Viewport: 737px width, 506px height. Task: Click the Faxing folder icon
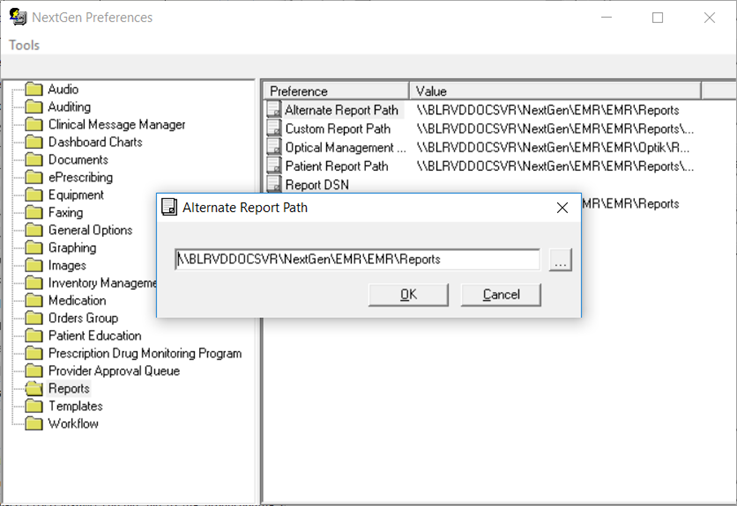(x=33, y=212)
